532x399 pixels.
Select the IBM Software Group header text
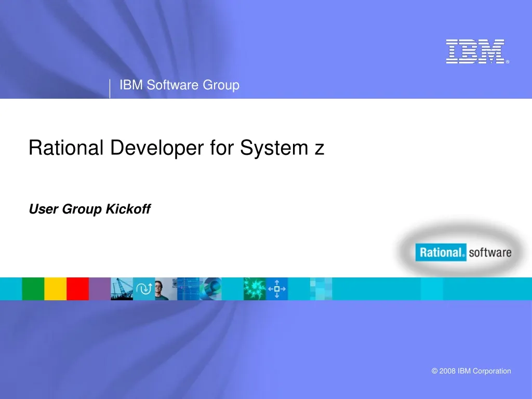click(179, 85)
